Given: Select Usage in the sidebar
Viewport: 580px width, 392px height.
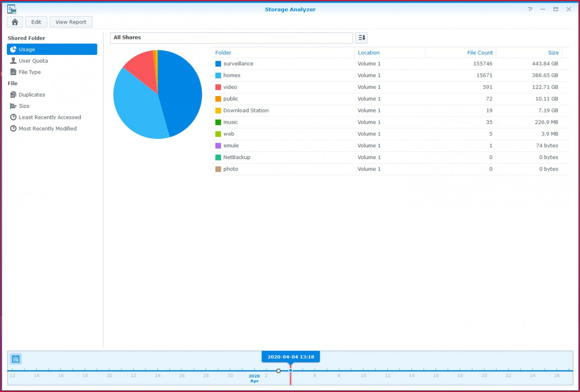Looking at the screenshot, I should tap(52, 49).
